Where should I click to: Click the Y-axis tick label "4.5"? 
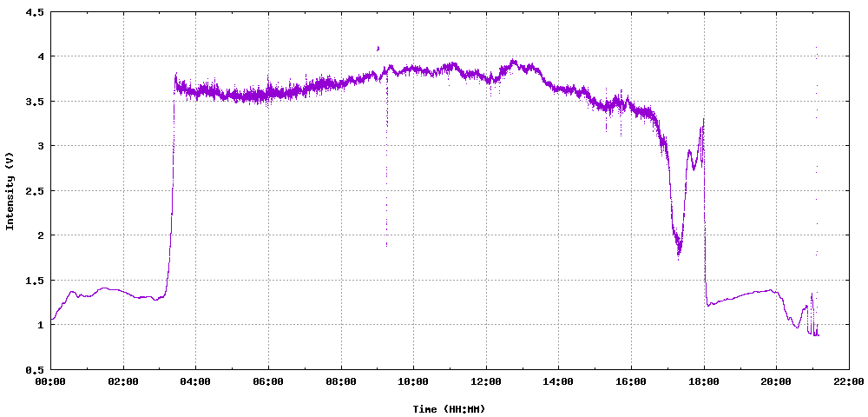(x=36, y=11)
